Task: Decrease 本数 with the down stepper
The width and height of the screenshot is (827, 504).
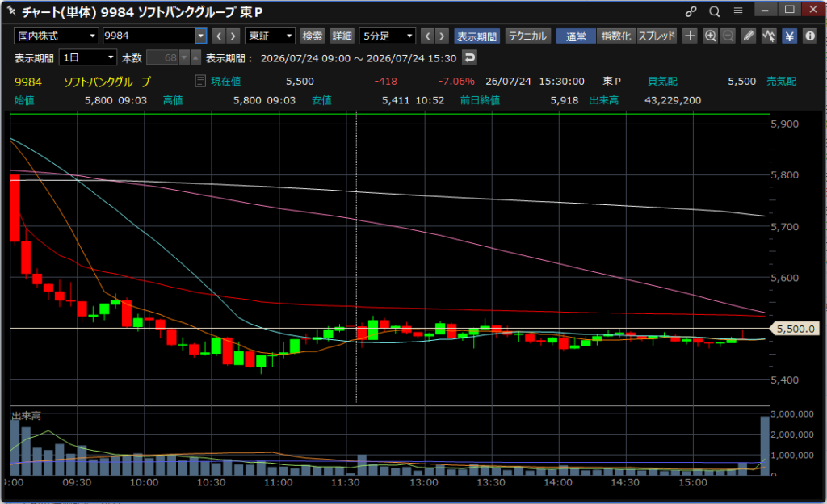Action: (x=184, y=57)
